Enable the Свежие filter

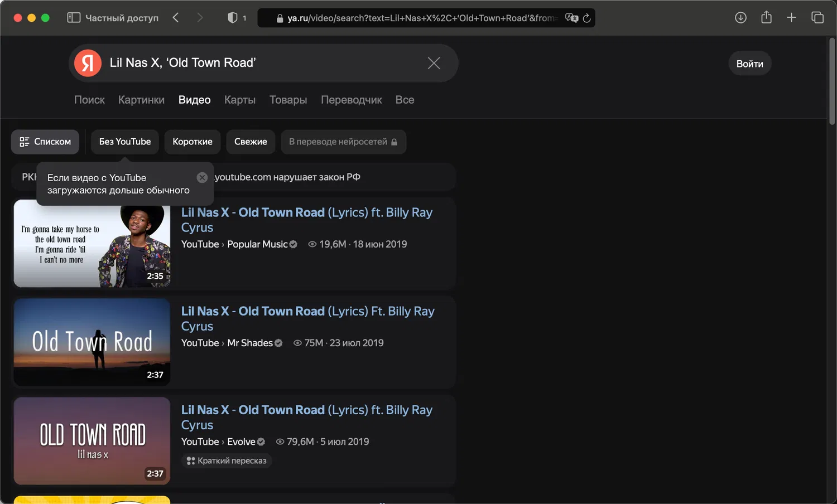[x=251, y=142]
